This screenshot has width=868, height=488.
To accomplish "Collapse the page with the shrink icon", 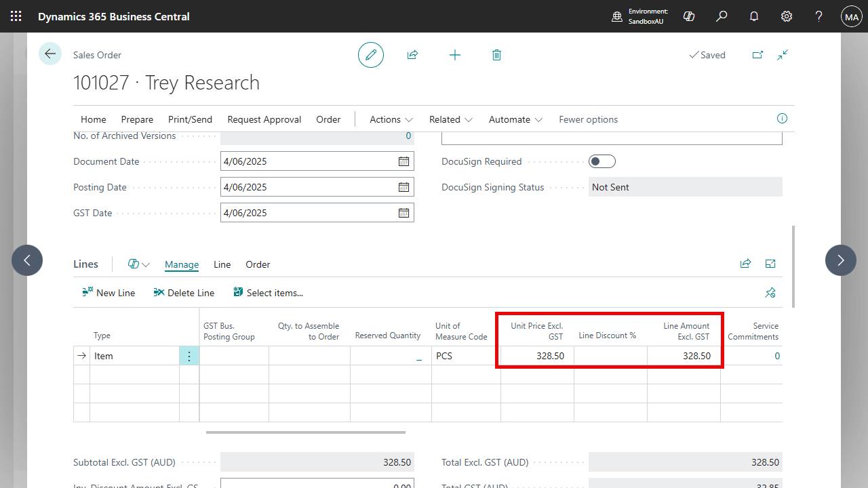I will (x=783, y=55).
